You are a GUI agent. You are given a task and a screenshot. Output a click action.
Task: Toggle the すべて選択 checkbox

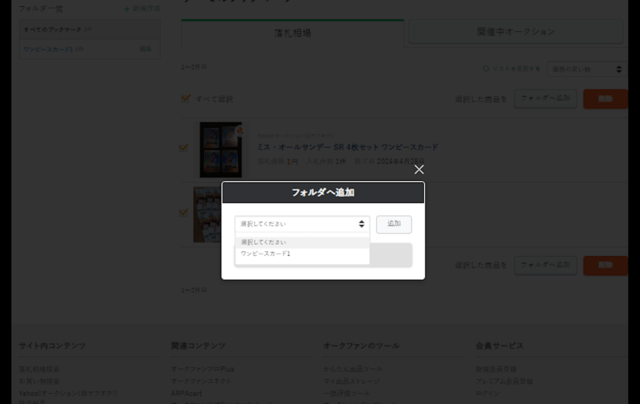coord(185,99)
